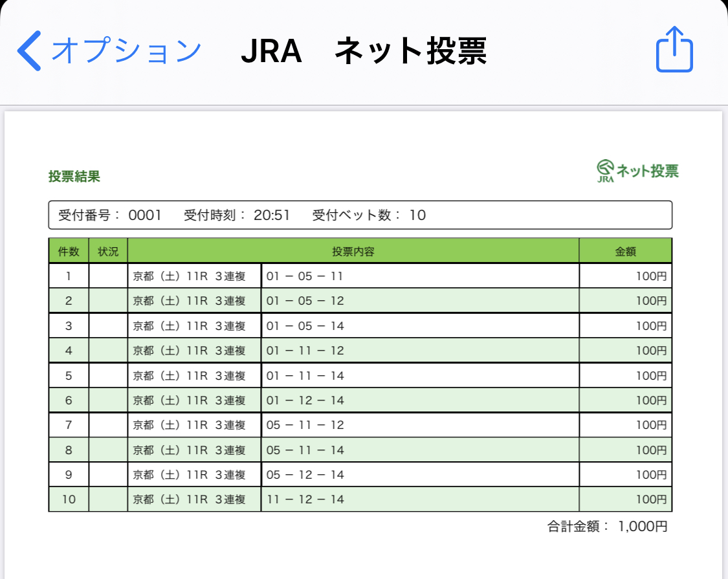Select bet combination 01 − 05 − 12
Screen dimensions: 728x579
coord(305,301)
